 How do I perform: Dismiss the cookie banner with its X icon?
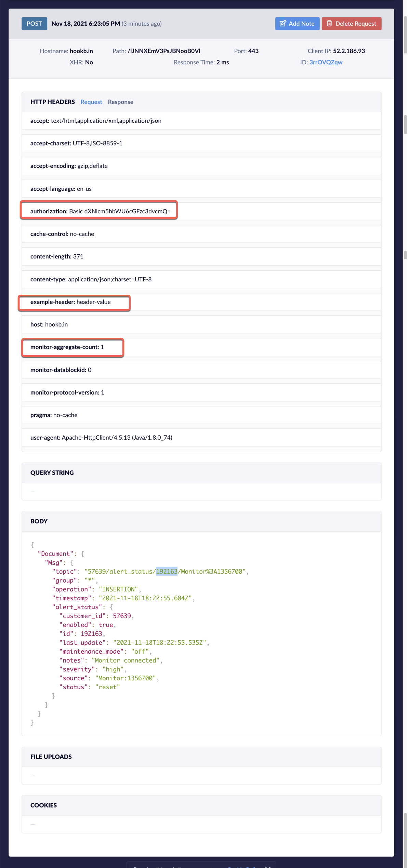click(268, 867)
